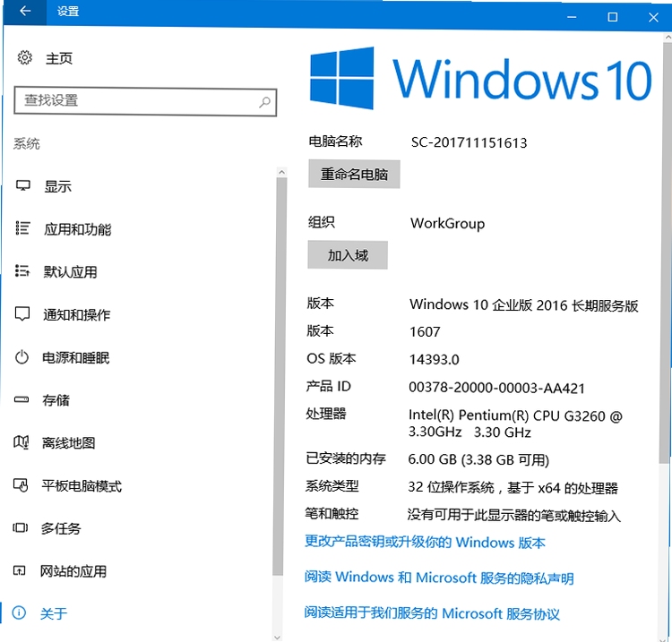Image resolution: width=672 pixels, height=642 pixels.
Task: Minimize the Settings window
Action: [x=572, y=17]
